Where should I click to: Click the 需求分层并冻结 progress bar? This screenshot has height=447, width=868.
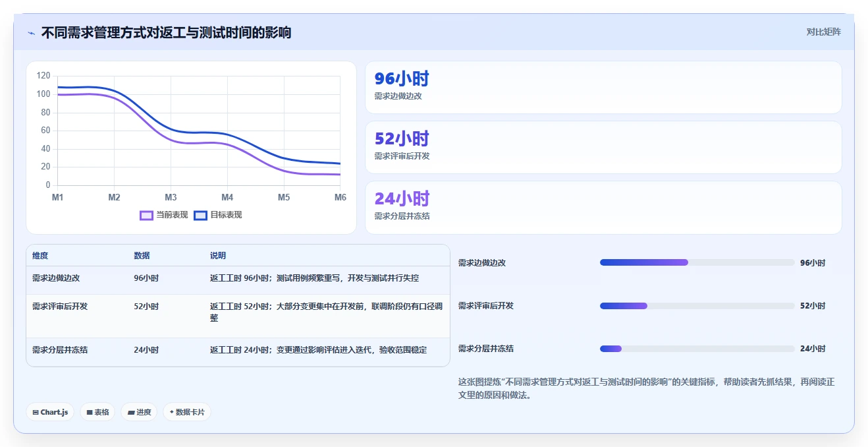coord(697,349)
